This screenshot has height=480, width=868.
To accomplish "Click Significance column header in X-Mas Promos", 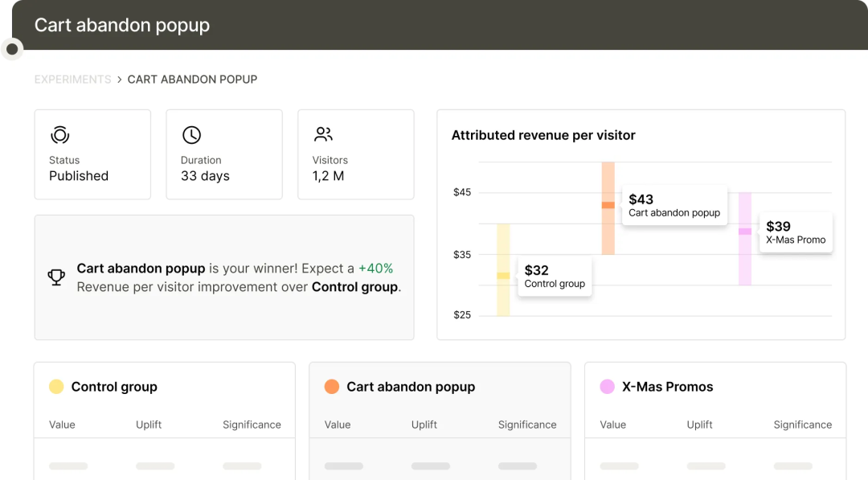I will 802,425.
